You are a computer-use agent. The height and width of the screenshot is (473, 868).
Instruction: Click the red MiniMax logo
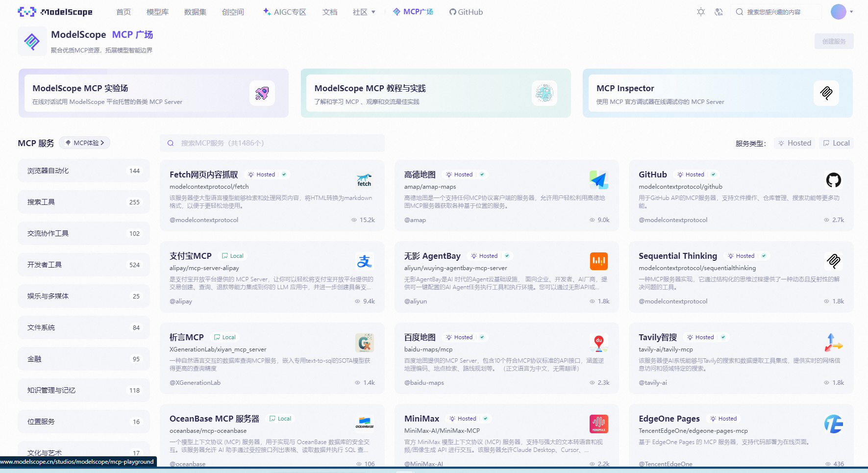click(599, 424)
